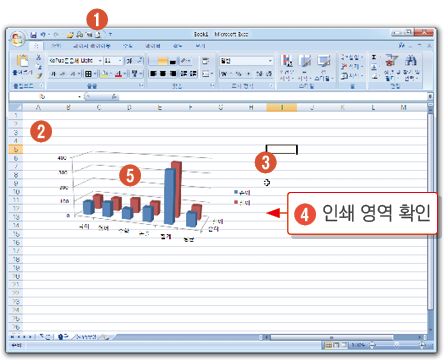
Task: Click the Paste clipboard icon
Action: point(22,61)
